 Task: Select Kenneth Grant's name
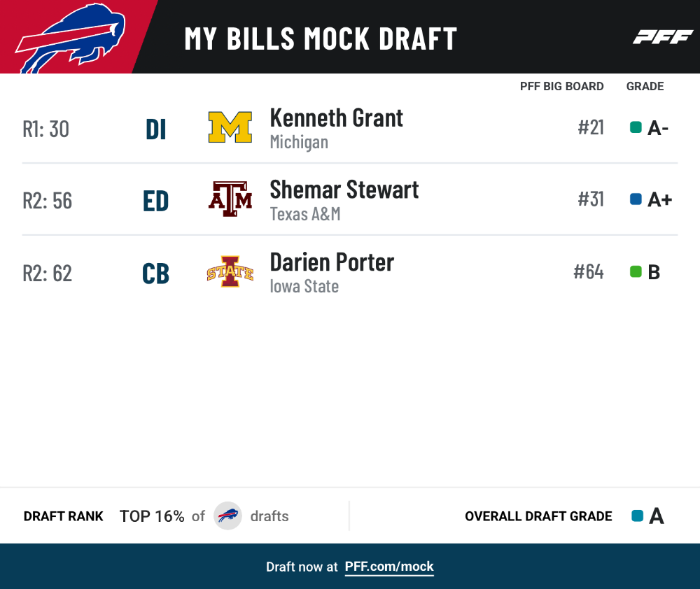336,118
